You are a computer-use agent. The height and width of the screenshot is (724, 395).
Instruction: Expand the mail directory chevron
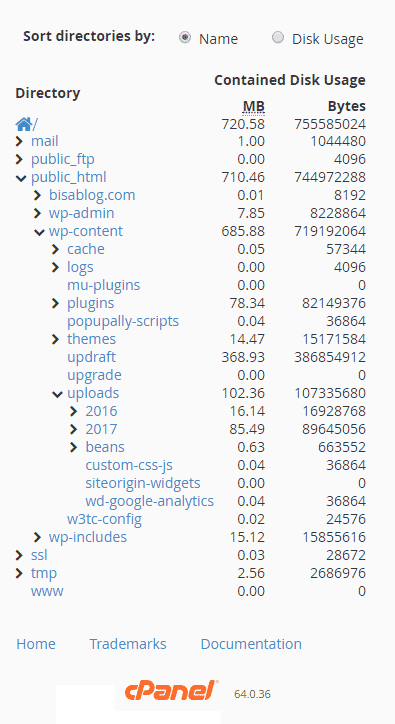tap(19, 141)
